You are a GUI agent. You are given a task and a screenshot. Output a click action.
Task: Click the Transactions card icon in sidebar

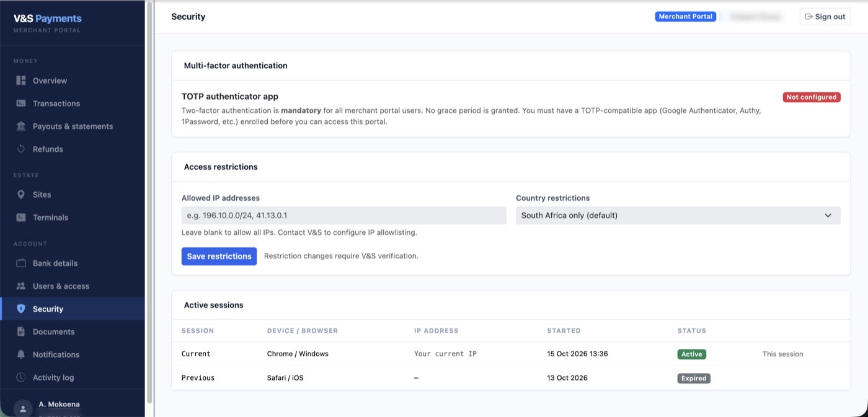coord(21,103)
